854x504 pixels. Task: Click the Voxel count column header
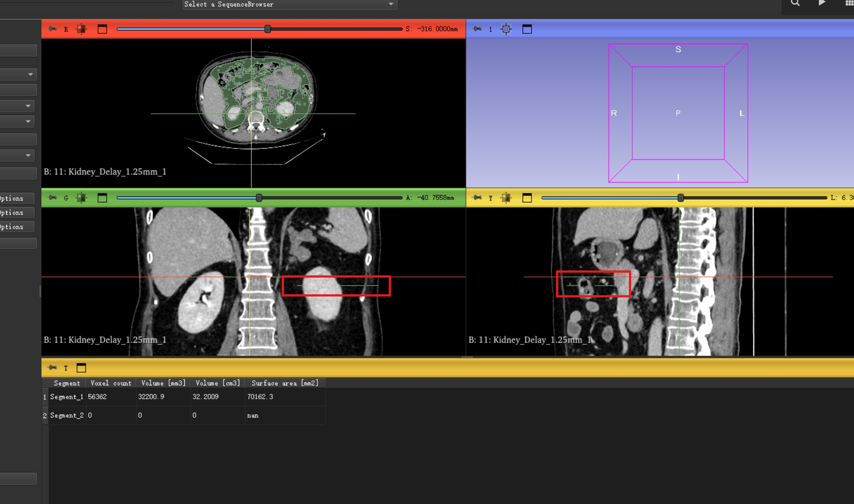pos(111,383)
